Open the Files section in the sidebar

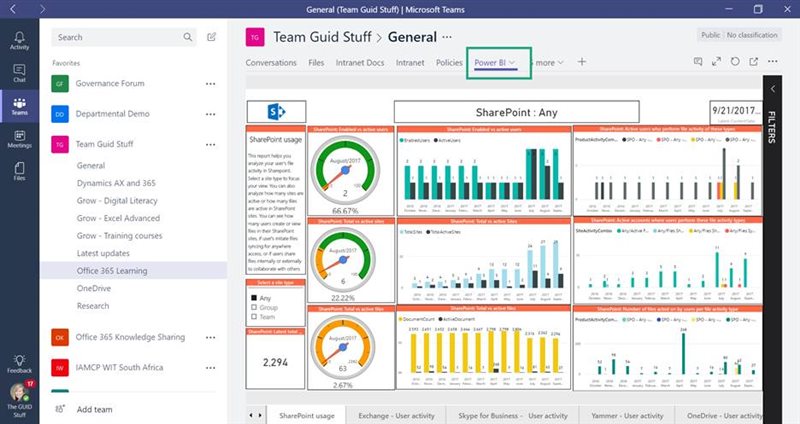click(x=19, y=171)
